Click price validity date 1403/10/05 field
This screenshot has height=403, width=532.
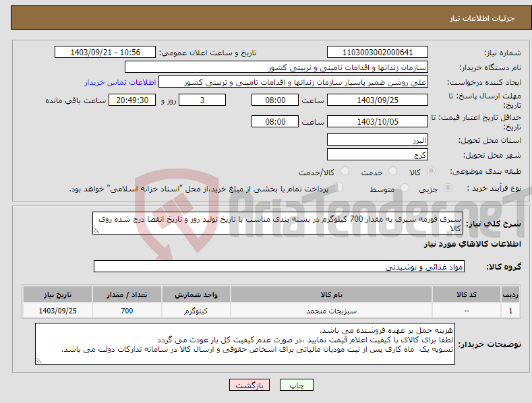(x=378, y=121)
